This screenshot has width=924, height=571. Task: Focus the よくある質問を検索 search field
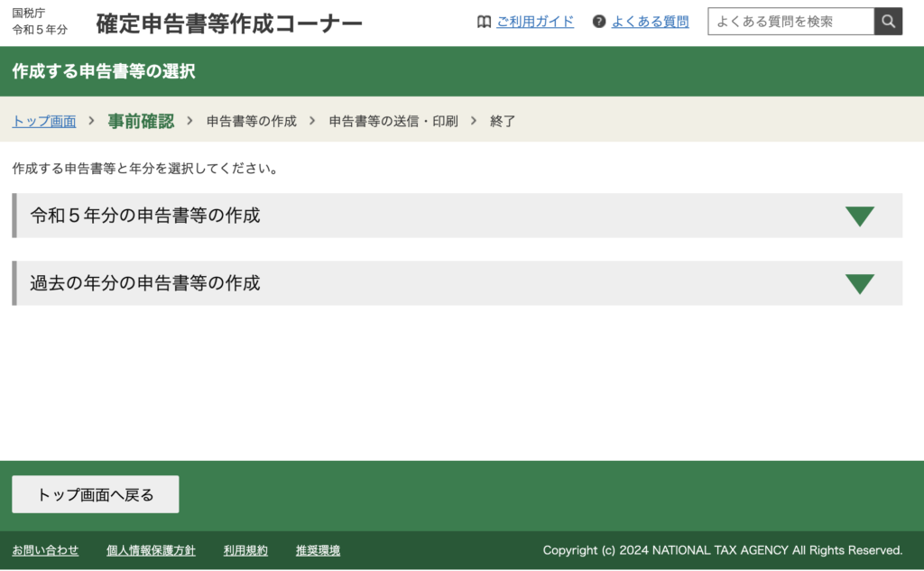[790, 22]
